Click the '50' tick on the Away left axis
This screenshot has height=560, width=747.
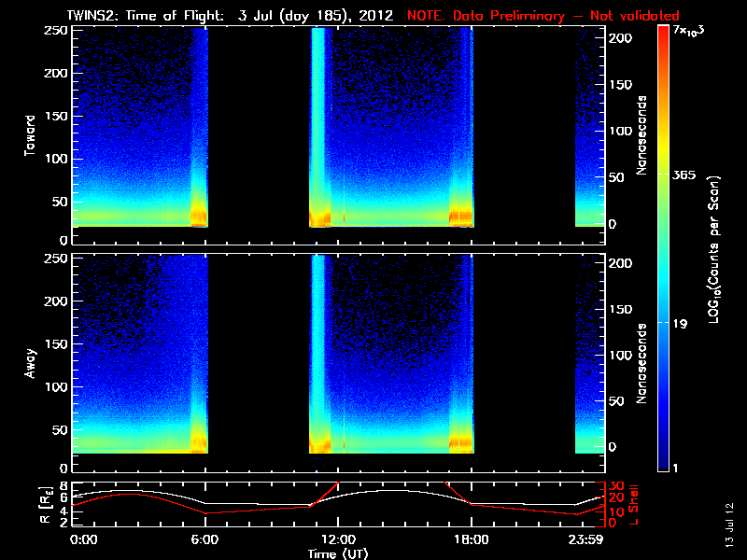coord(60,430)
